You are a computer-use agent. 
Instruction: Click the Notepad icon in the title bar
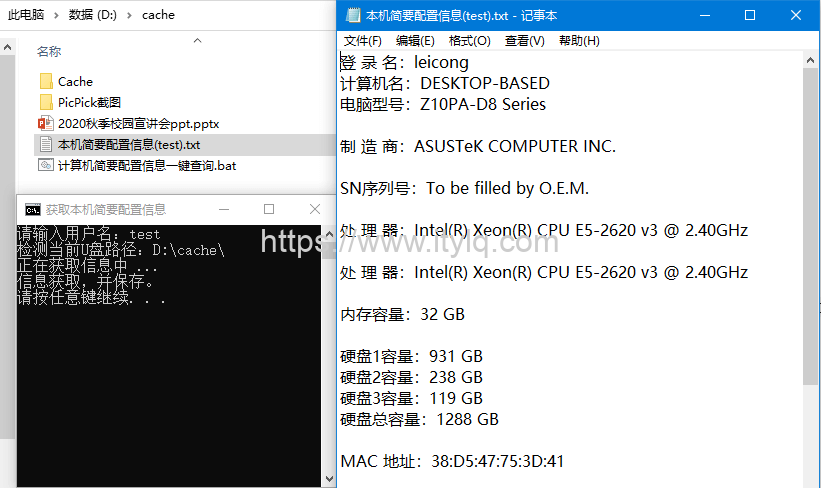point(353,15)
